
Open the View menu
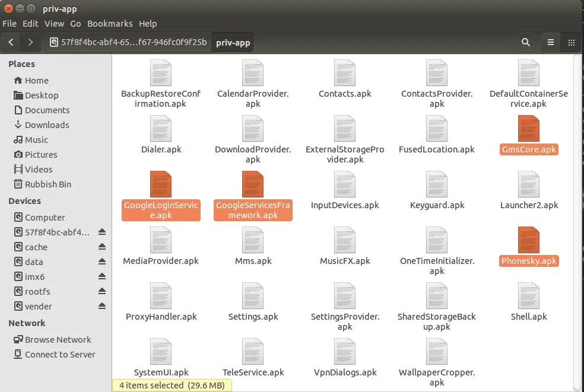(54, 24)
